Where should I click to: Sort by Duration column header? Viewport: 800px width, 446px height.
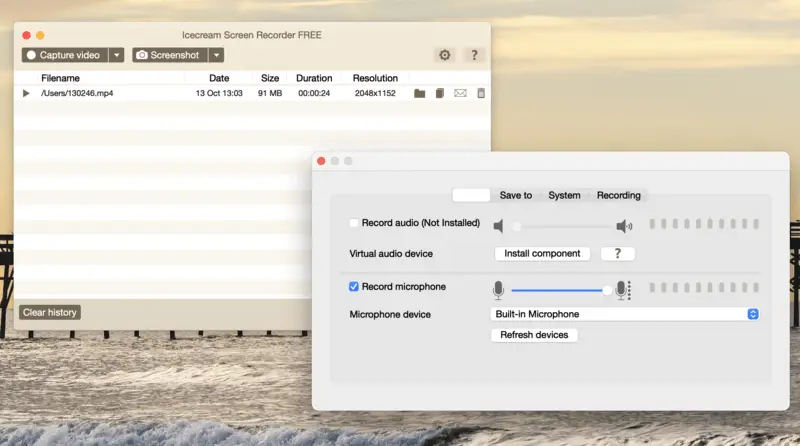point(314,78)
